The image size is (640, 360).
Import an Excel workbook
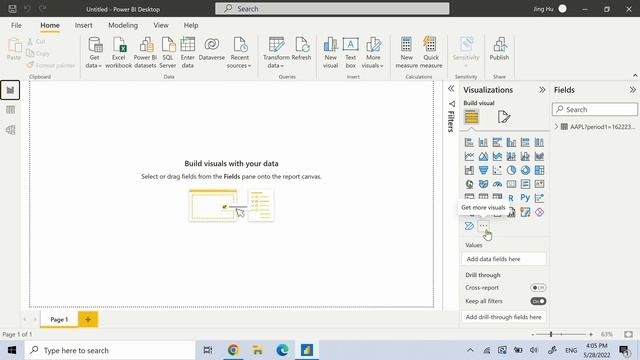pyautogui.click(x=118, y=52)
